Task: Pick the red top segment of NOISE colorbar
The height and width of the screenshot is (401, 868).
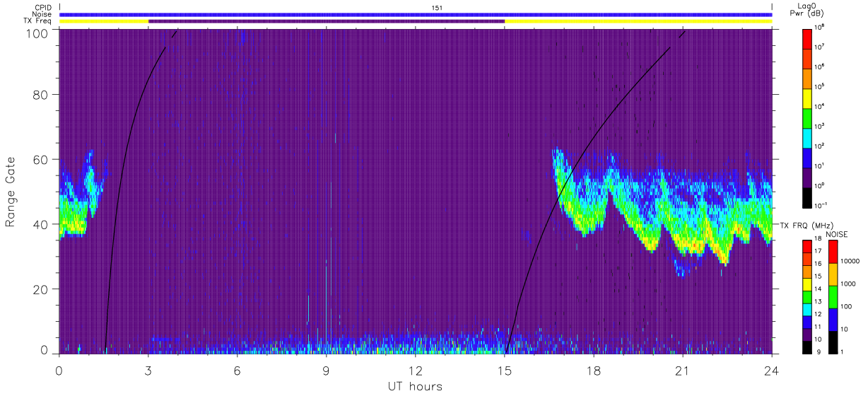Action: point(833,252)
